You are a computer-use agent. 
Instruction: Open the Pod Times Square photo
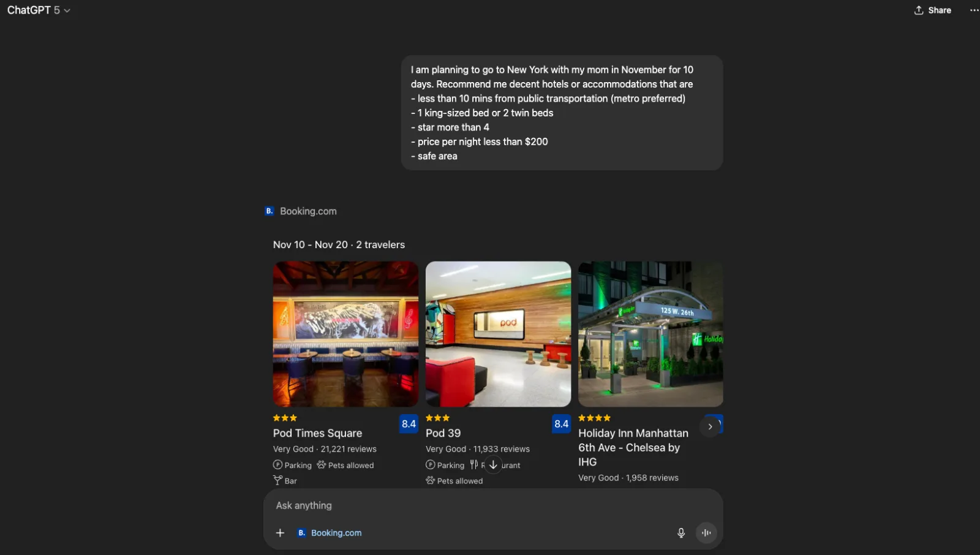(x=345, y=334)
